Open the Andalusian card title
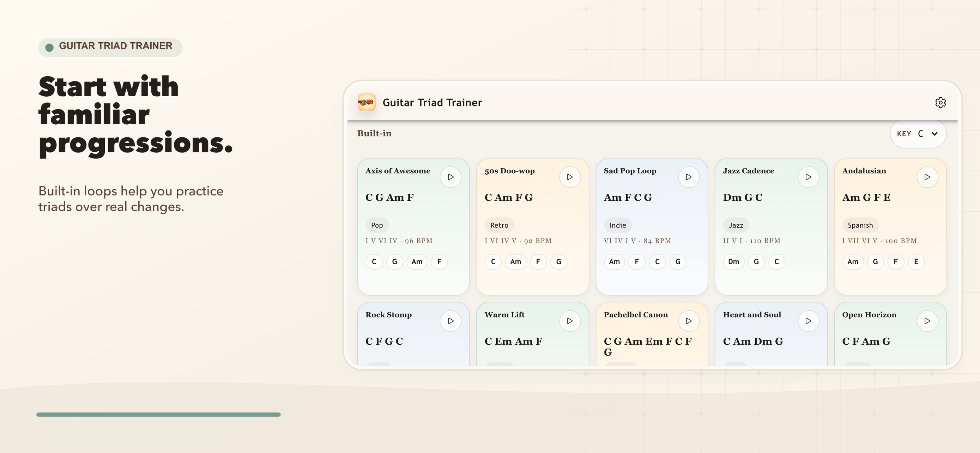 pos(864,171)
